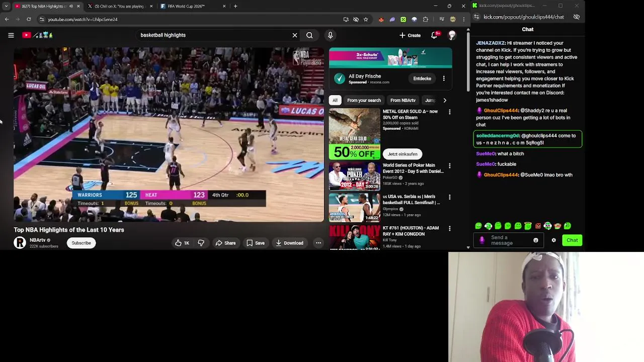Open the tab search dropdown arrow
This screenshot has width=644, height=362.
(6, 6)
